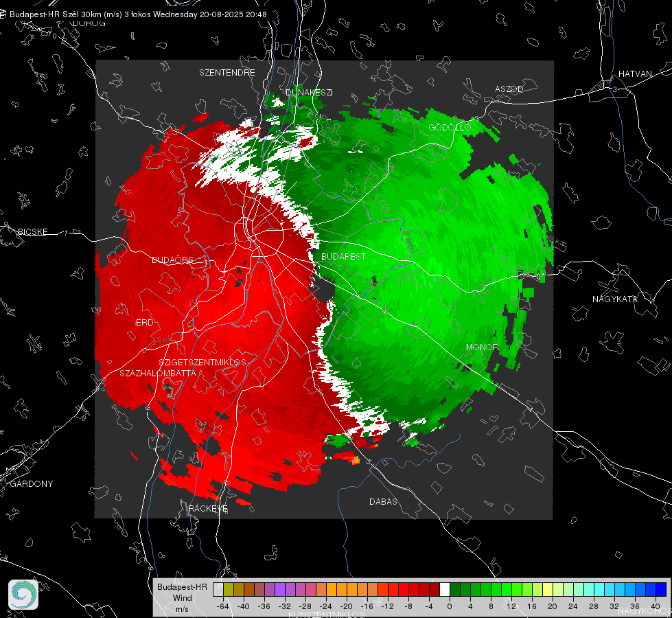Click the '16' legend scale value
Viewport: 672px width, 618px height.
[531, 606]
